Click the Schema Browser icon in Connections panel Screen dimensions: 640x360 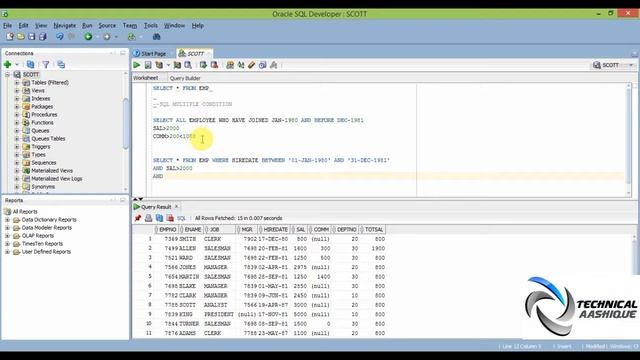click(x=61, y=64)
